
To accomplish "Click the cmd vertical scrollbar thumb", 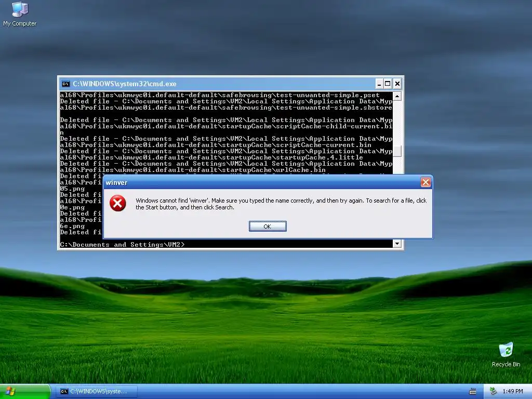I will pos(397,151).
